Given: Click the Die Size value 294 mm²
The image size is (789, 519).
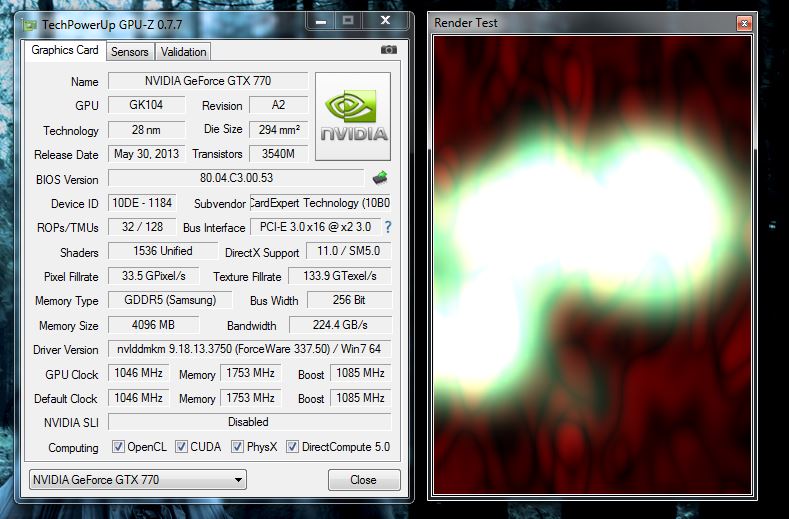Looking at the screenshot, I should [278, 130].
